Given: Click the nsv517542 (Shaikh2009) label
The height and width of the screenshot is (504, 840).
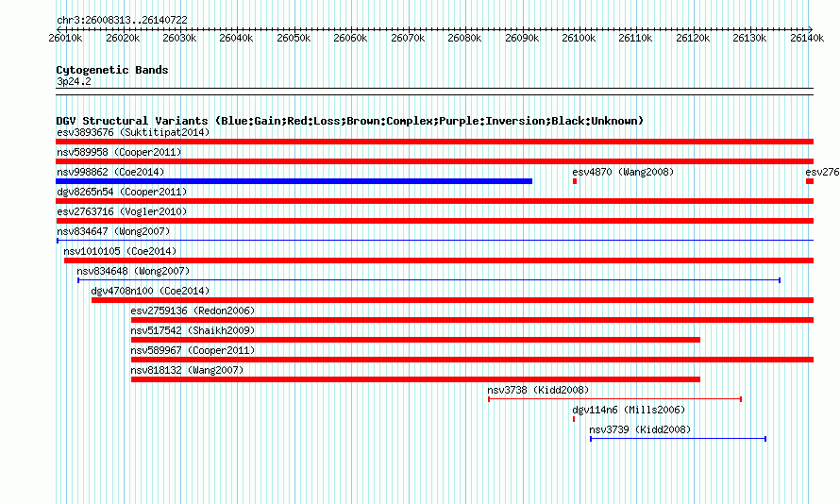Looking at the screenshot, I should (193, 330).
